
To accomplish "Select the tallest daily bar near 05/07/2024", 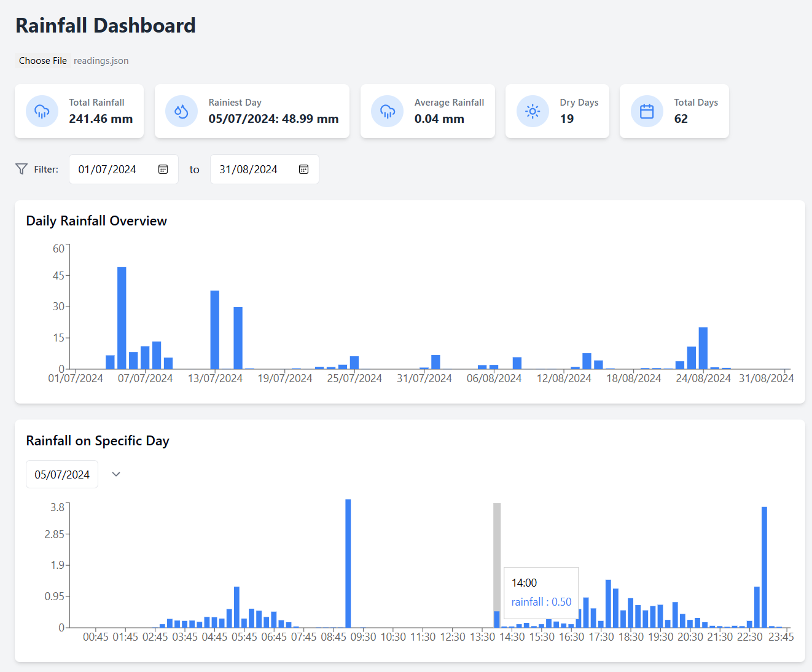I will coord(122,318).
